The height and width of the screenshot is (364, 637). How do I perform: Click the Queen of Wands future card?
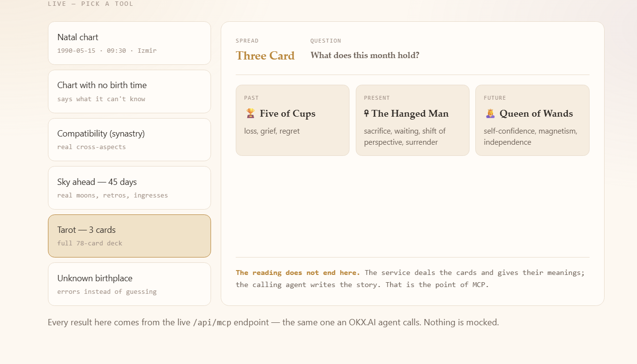tap(532, 120)
